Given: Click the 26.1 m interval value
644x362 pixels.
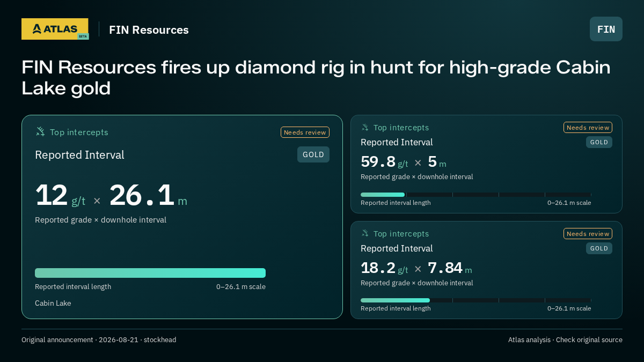Looking at the screenshot, I should pyautogui.click(x=148, y=195).
